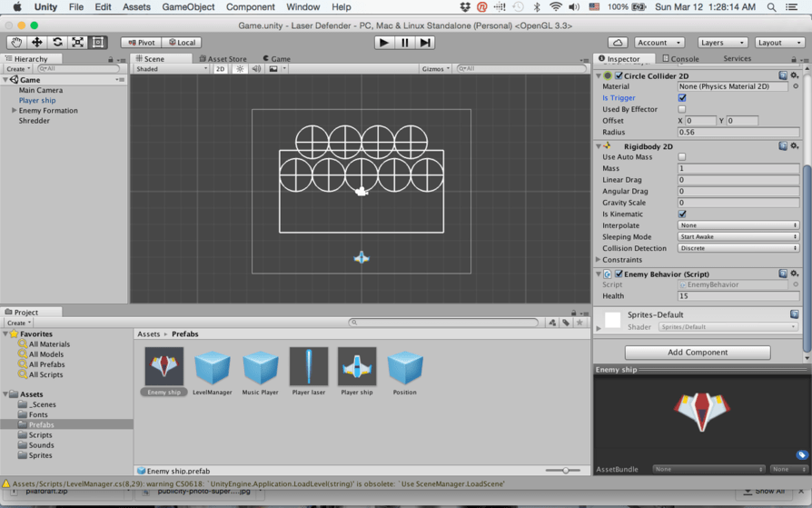
Task: Toggle the 2D scene view button
Action: [220, 69]
